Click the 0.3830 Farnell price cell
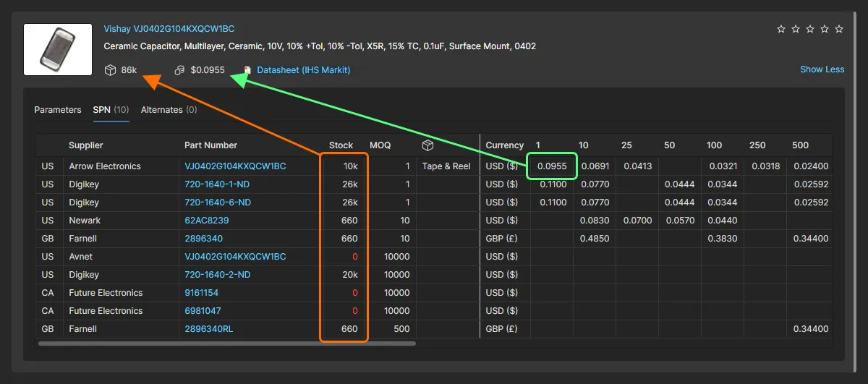Image resolution: width=868 pixels, height=384 pixels. (x=723, y=239)
